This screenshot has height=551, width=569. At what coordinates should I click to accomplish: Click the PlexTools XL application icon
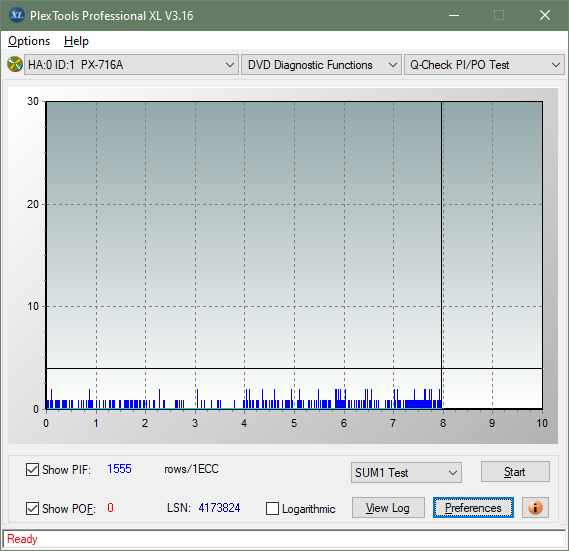point(16,15)
